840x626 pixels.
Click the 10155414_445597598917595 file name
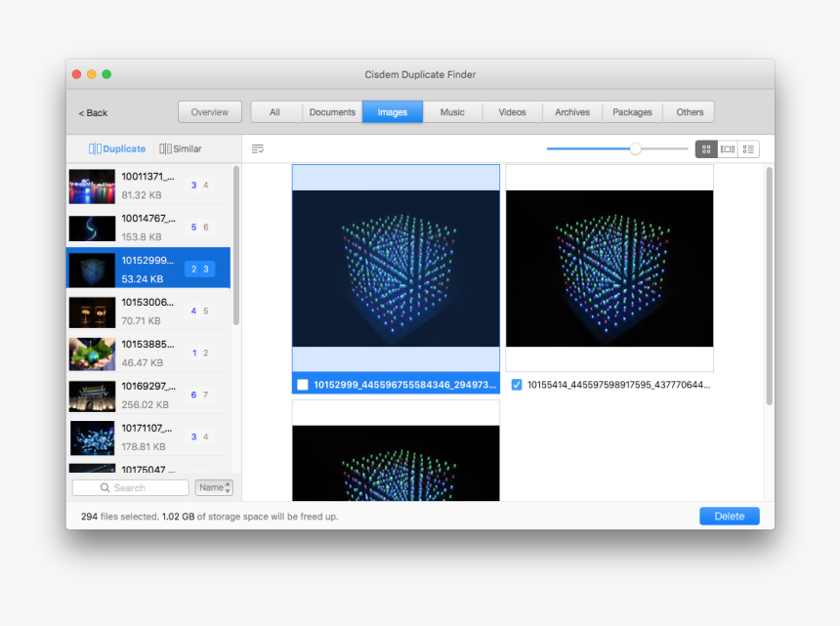(618, 385)
